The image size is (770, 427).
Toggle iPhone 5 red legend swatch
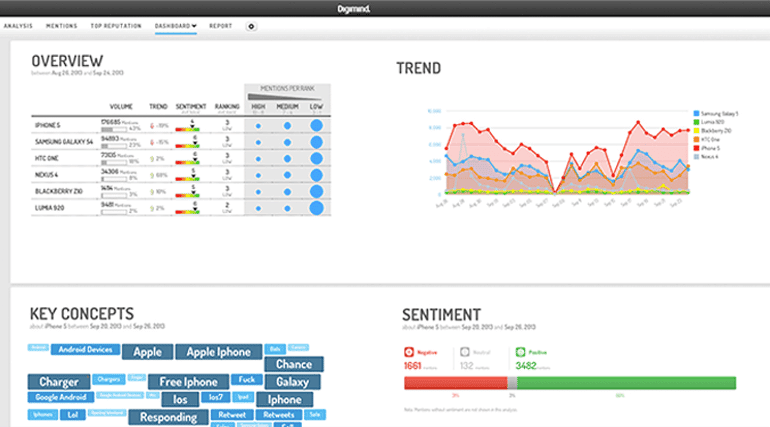696,148
